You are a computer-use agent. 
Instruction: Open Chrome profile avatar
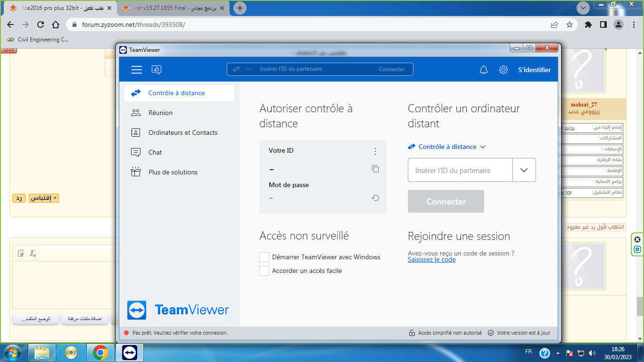click(x=619, y=25)
